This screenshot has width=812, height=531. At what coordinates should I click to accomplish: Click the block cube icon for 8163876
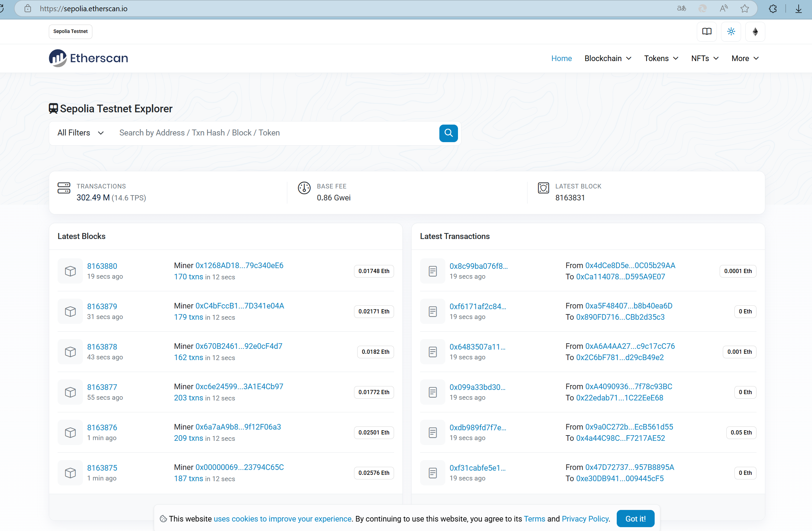coord(70,432)
